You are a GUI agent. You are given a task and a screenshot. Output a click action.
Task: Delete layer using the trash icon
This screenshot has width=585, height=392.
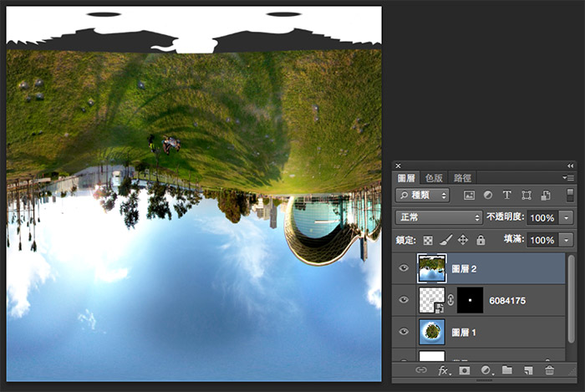pyautogui.click(x=549, y=370)
